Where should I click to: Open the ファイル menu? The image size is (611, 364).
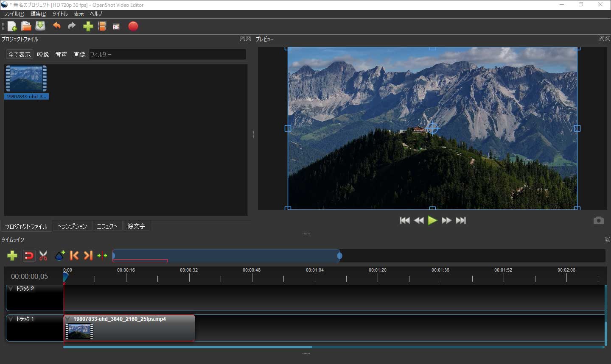point(14,14)
